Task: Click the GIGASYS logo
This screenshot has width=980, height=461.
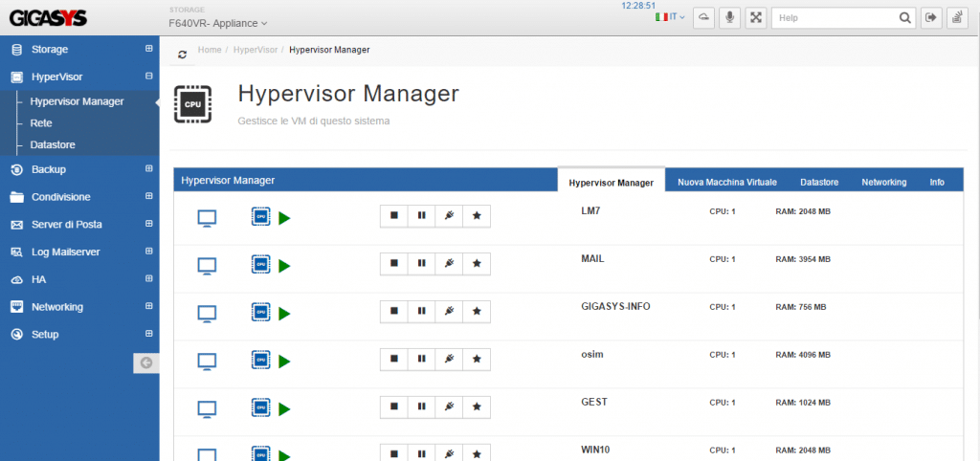Action: [48, 17]
